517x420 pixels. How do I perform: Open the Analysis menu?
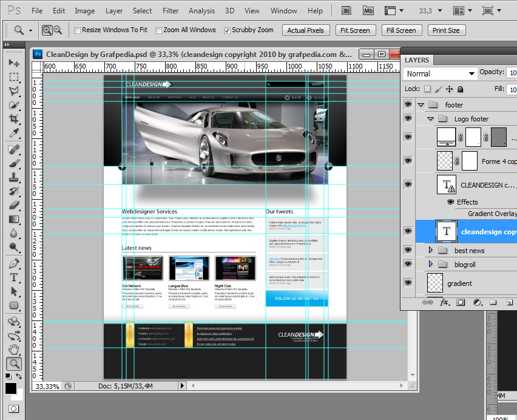coord(202,11)
